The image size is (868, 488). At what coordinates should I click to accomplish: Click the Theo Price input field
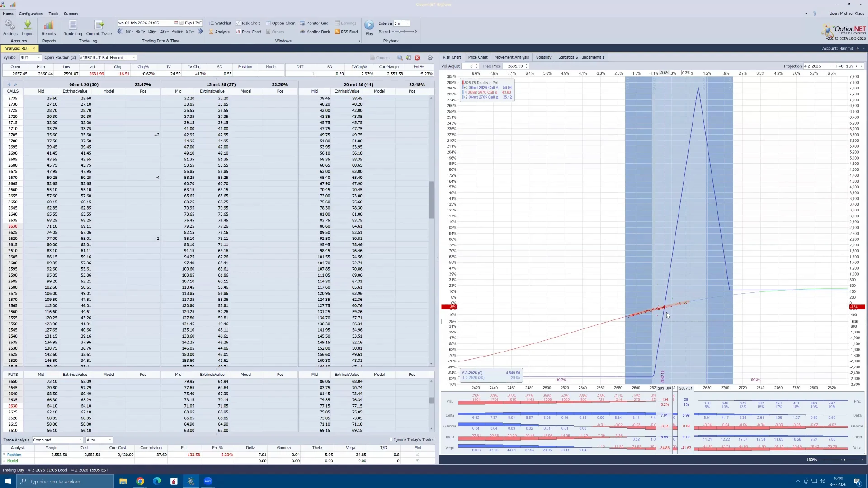[514, 66]
